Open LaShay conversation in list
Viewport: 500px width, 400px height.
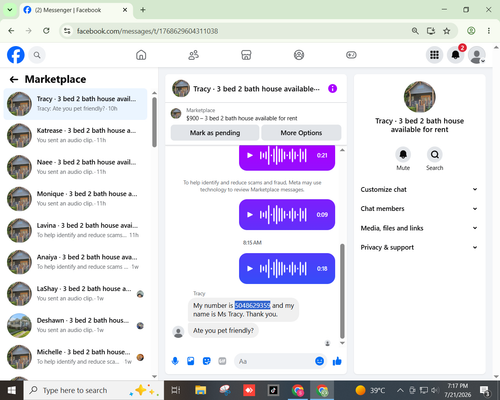coord(75,294)
